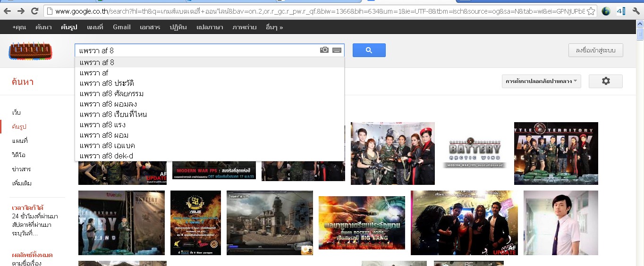Open the thumbnail of man in white shirt and tie

pos(561,223)
